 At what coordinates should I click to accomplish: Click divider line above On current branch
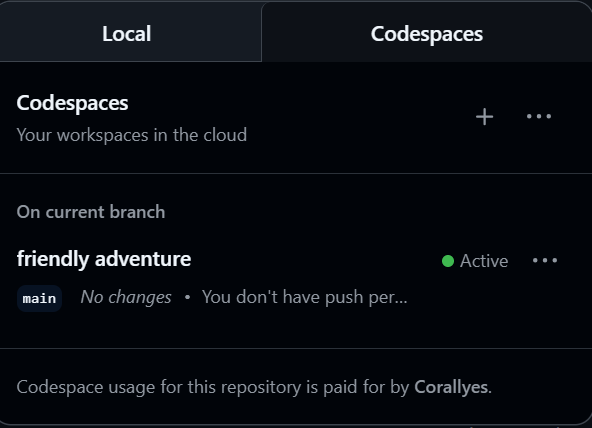point(296,174)
